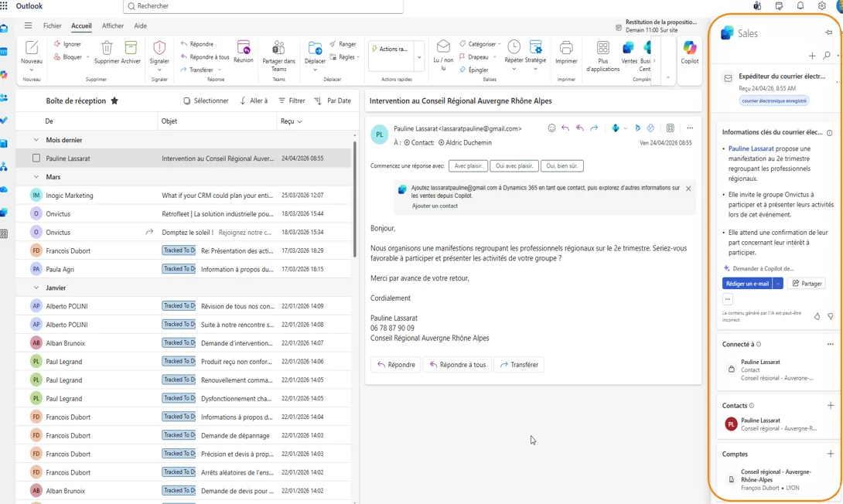Open the 'Demande de dépannage' email
843x504 pixels.
click(183, 435)
